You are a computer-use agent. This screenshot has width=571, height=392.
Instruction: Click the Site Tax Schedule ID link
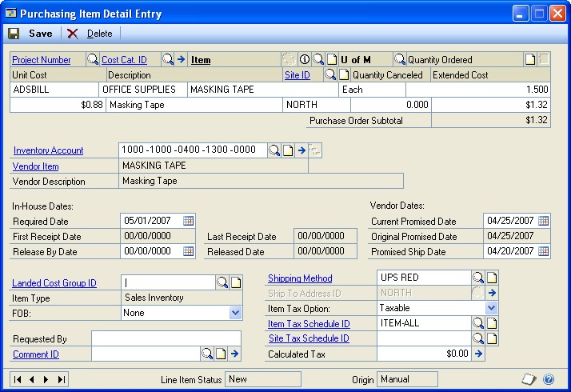(x=309, y=338)
